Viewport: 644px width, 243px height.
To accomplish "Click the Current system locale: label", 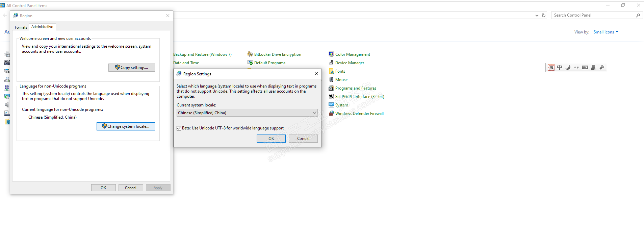I will point(196,105).
